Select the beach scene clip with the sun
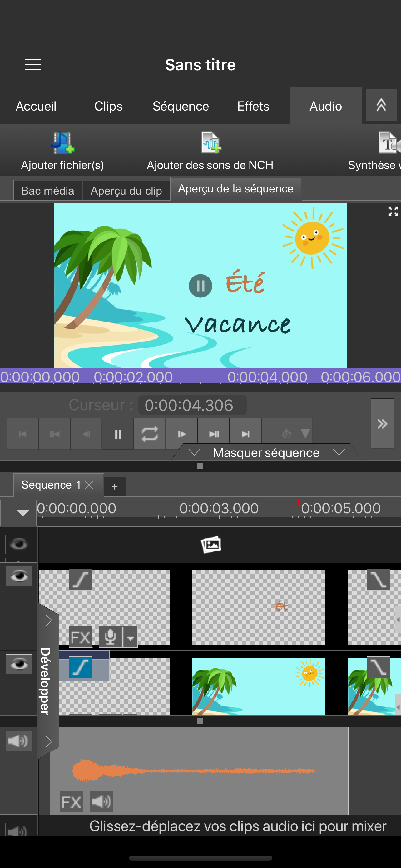401x868 pixels. coord(259,686)
